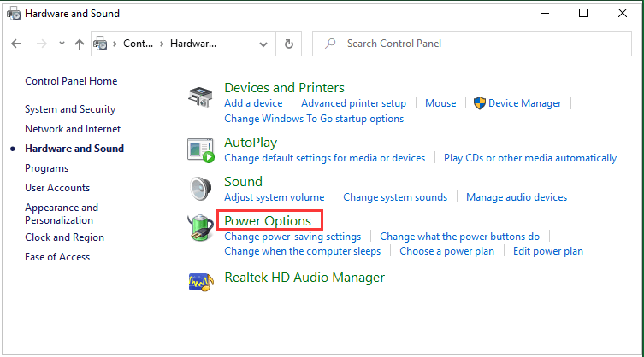Open Sound heading link
Viewport: 644px width, 357px height.
pos(243,181)
